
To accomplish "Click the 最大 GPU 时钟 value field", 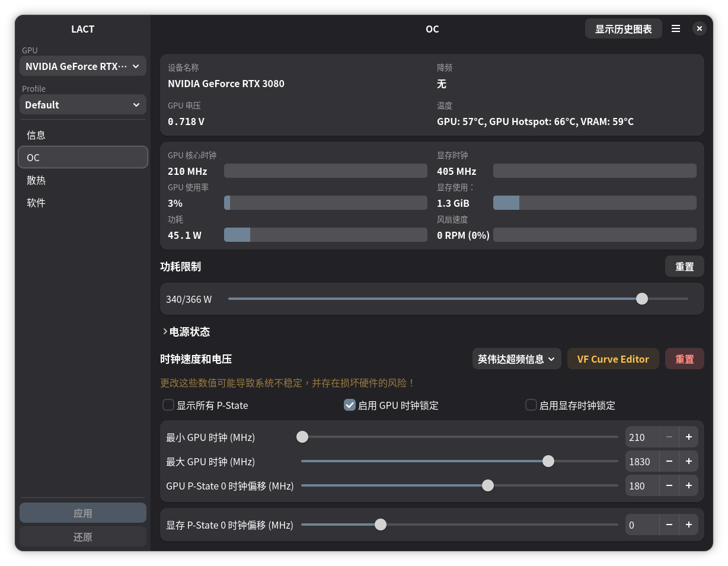I will tap(641, 461).
